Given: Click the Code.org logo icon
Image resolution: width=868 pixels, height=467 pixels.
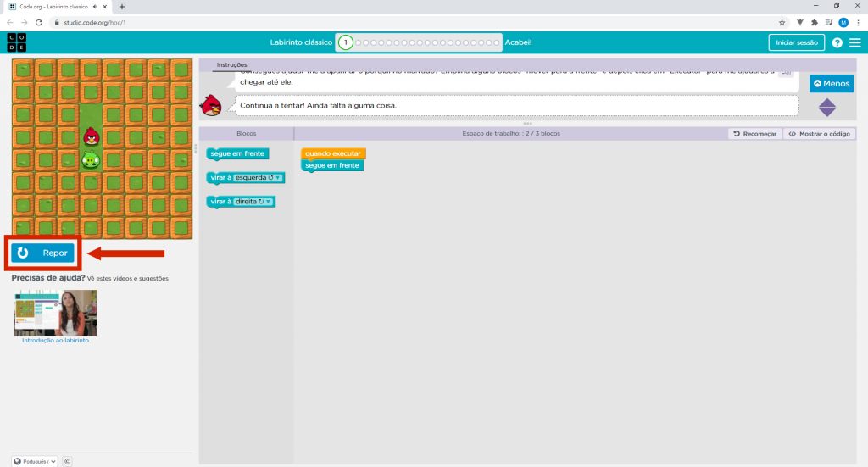Looking at the screenshot, I should pyautogui.click(x=17, y=42).
